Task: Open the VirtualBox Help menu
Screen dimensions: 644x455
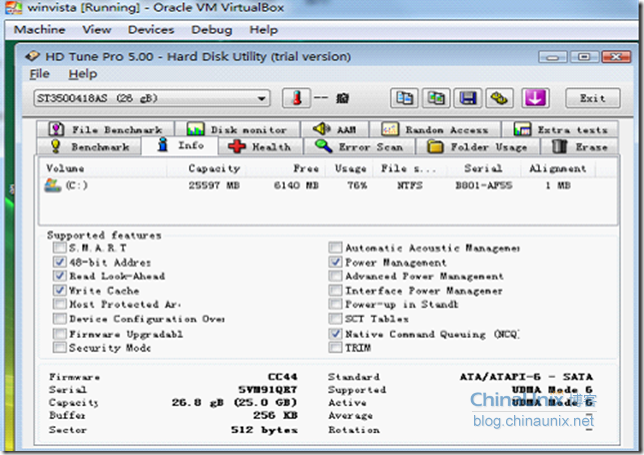Action: click(x=264, y=30)
